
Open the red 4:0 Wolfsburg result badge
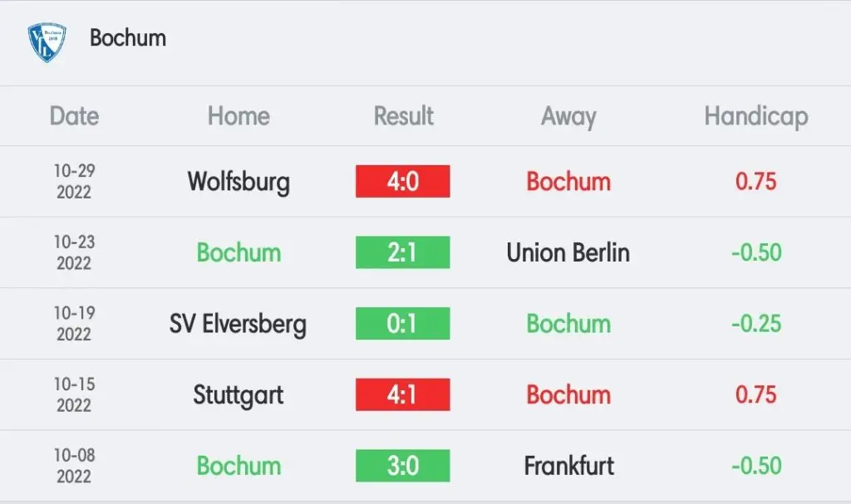pos(403,181)
